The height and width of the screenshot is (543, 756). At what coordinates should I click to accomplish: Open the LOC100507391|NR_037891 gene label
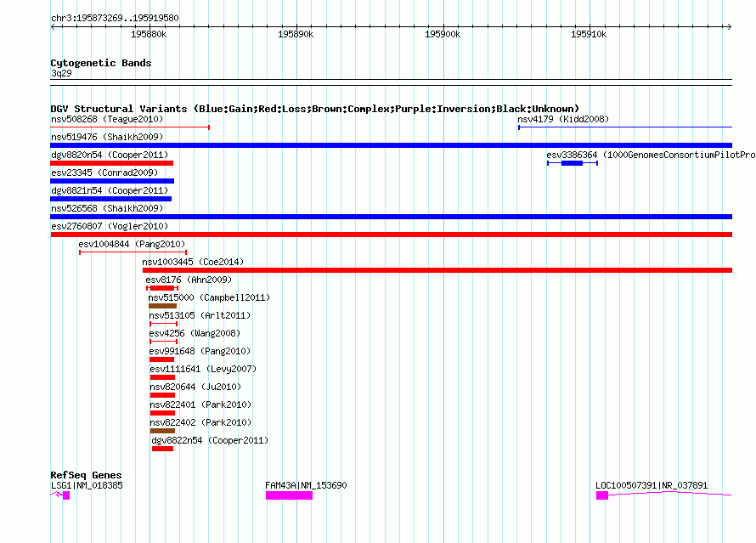[652, 485]
